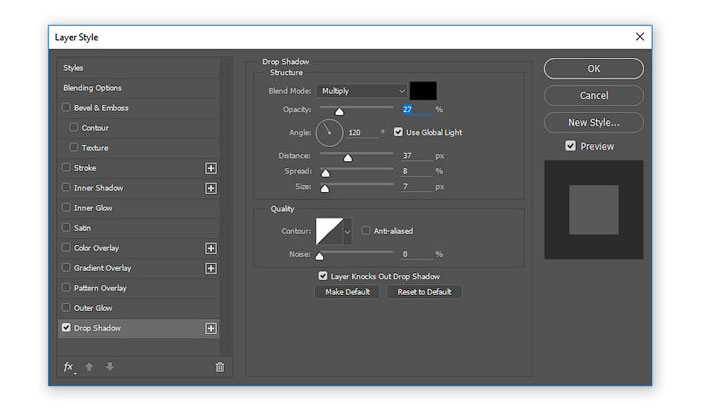This screenshot has height=415, width=725.
Task: Add another Stroke effect with plus icon
Action: pos(211,168)
